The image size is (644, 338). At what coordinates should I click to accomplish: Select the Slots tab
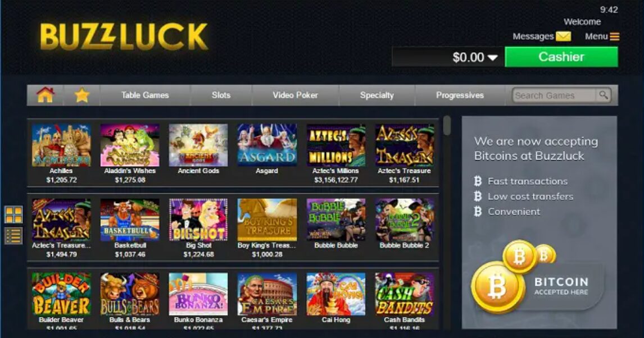221,95
